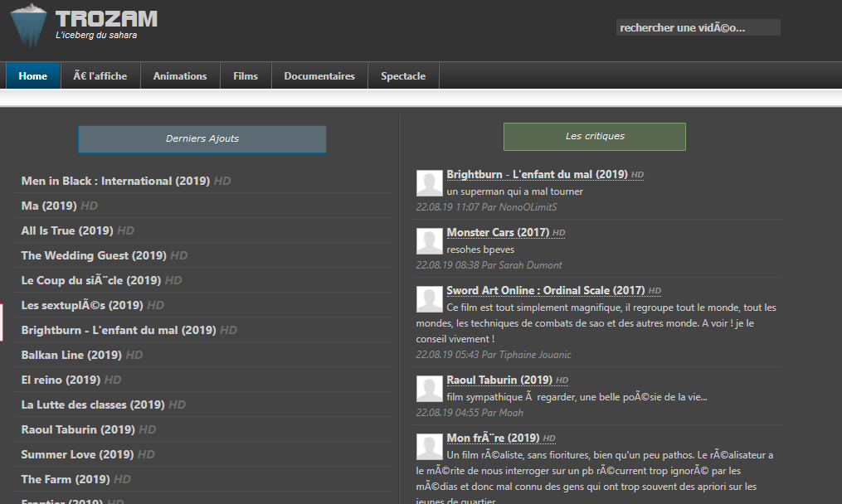This screenshot has height=504, width=842.
Task: Open the Home navigation tab
Action: [x=32, y=75]
